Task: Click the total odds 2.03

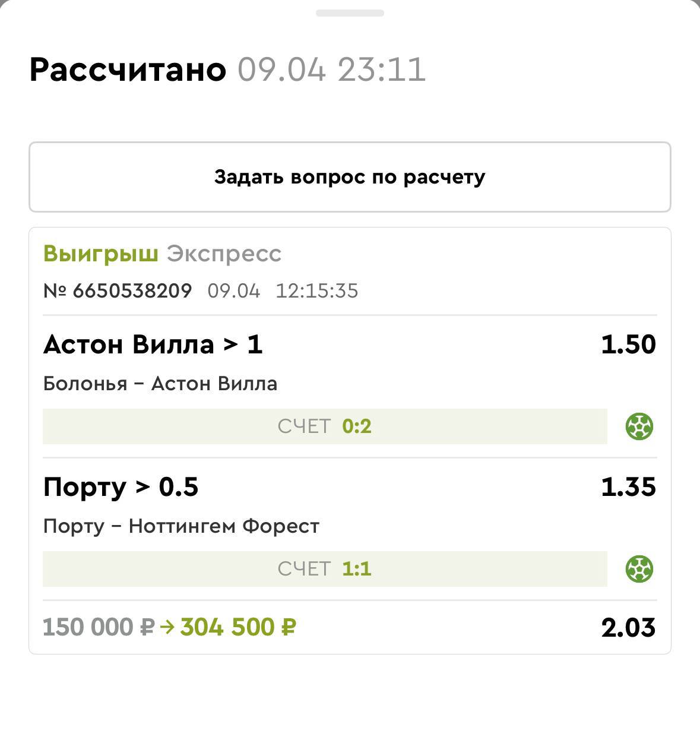Action: [x=628, y=628]
